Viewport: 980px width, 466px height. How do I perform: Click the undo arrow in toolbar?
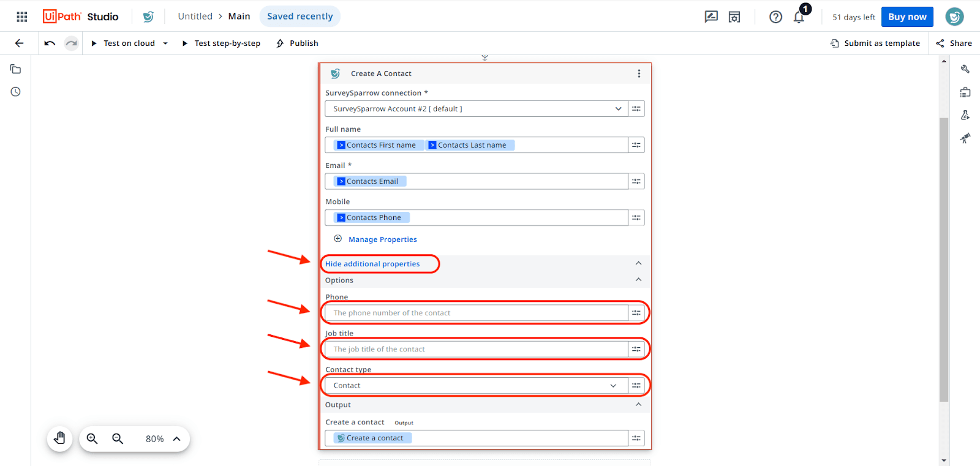pyautogui.click(x=50, y=43)
